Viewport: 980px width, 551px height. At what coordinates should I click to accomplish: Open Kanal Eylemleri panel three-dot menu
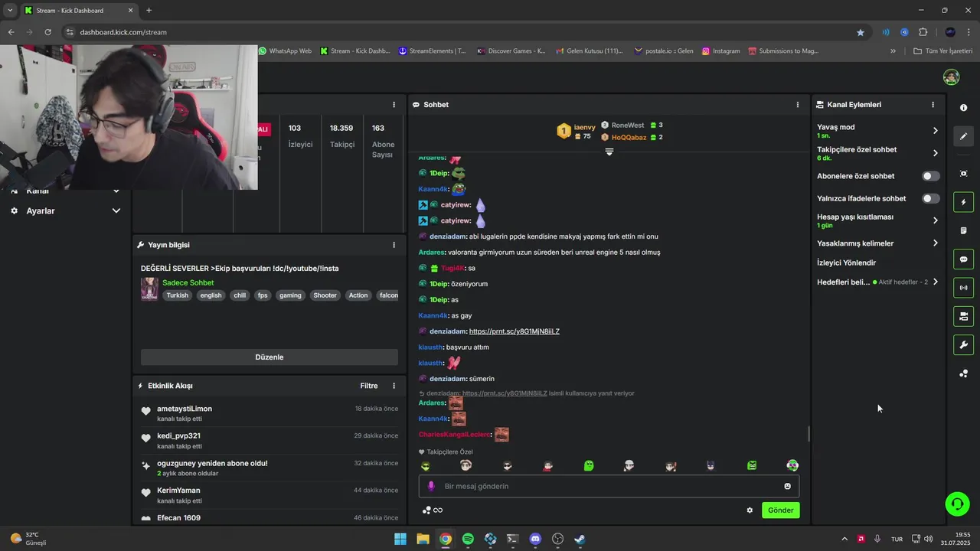point(933,105)
